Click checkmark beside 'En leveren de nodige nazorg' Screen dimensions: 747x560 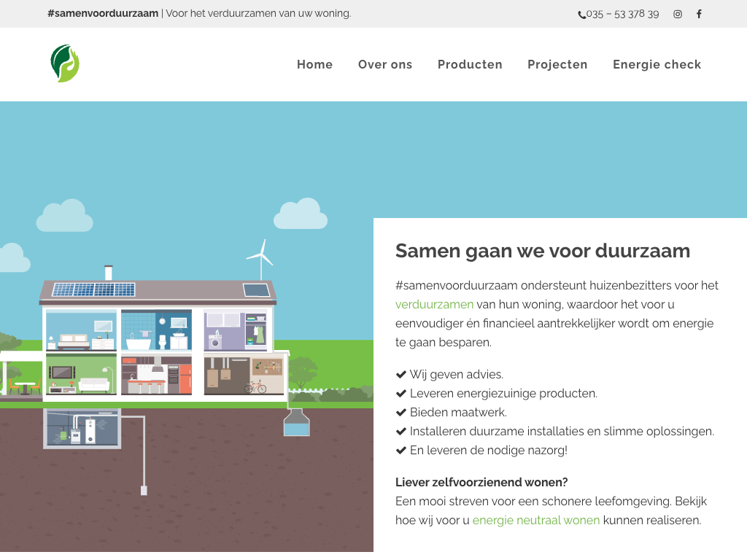pyautogui.click(x=400, y=451)
